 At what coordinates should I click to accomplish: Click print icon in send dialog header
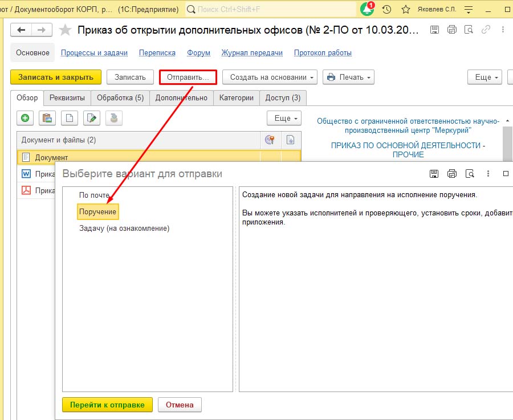(x=452, y=174)
